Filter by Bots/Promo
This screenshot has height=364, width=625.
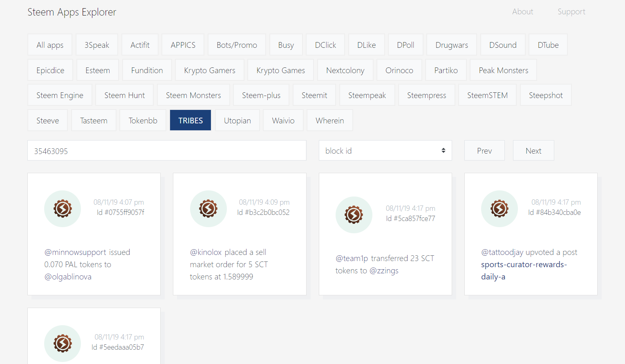(237, 45)
